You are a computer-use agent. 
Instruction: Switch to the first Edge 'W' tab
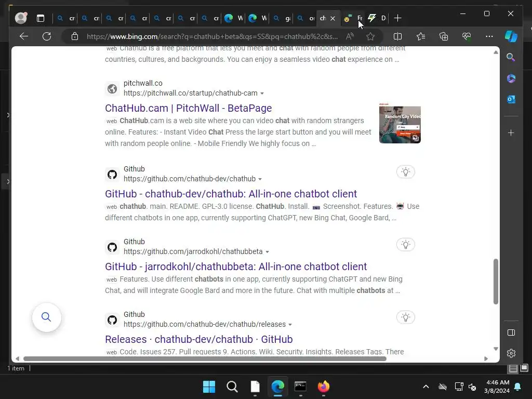point(234,18)
